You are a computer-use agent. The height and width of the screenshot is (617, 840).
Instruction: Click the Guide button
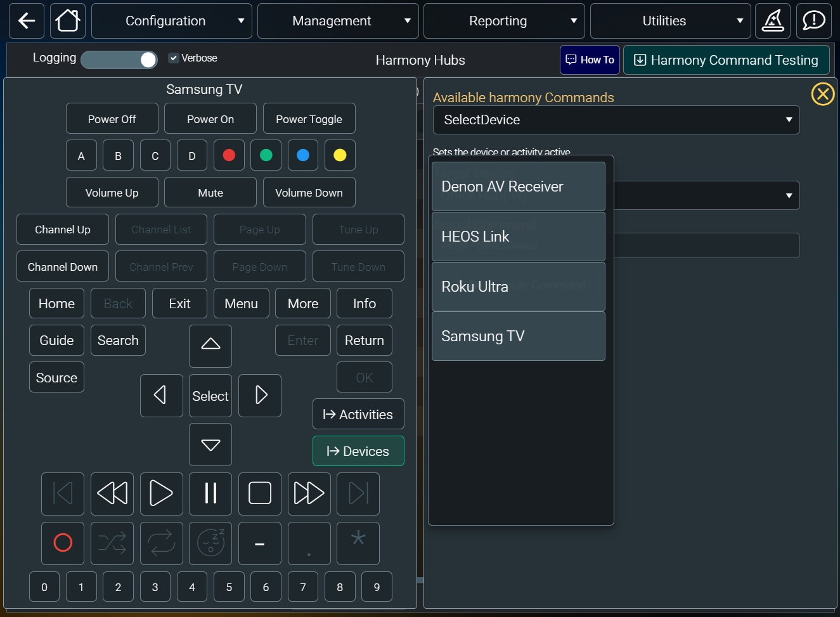tap(56, 341)
